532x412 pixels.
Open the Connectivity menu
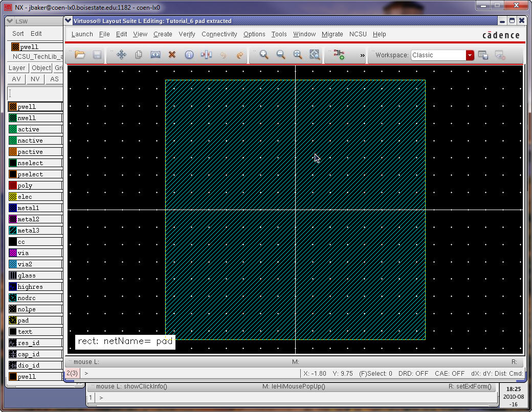click(219, 34)
